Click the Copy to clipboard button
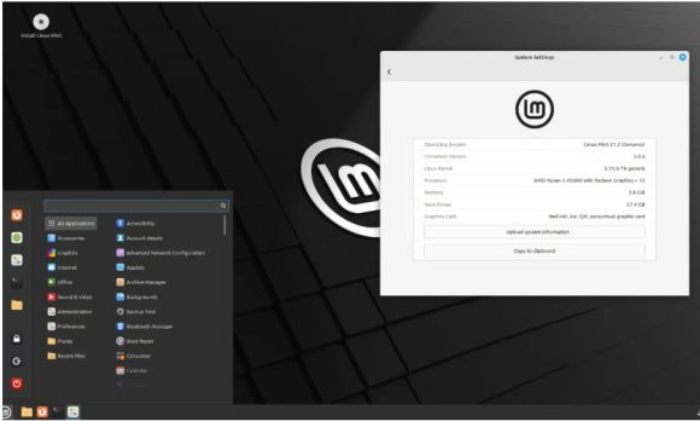 click(x=534, y=251)
